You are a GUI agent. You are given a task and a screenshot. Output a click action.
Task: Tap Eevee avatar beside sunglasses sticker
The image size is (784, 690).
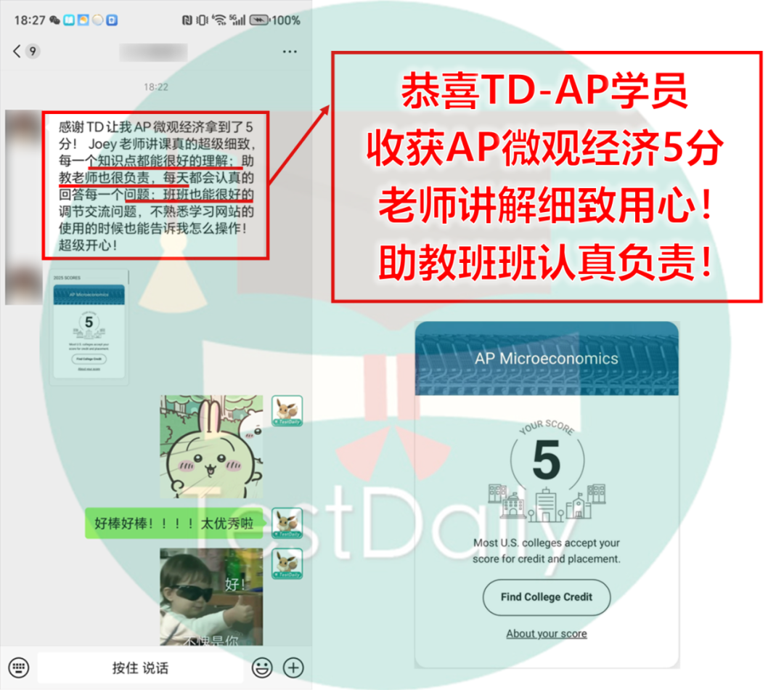[x=287, y=564]
